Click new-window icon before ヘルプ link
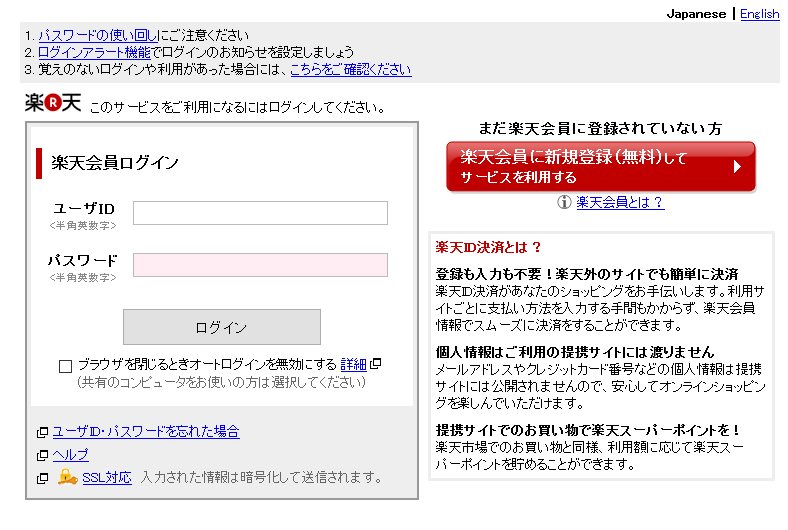This screenshot has height=530, width=788. click(42, 455)
